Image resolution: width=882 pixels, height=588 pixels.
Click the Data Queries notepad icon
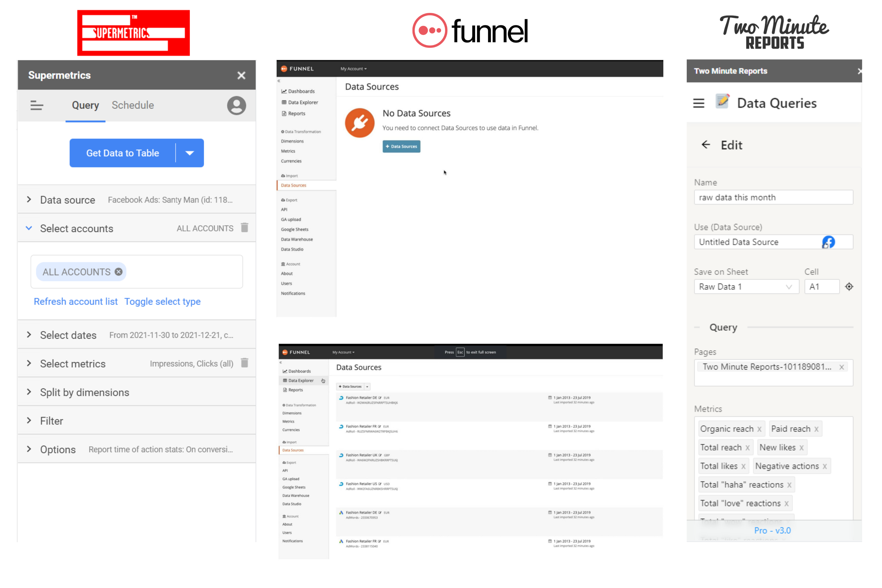click(x=722, y=102)
